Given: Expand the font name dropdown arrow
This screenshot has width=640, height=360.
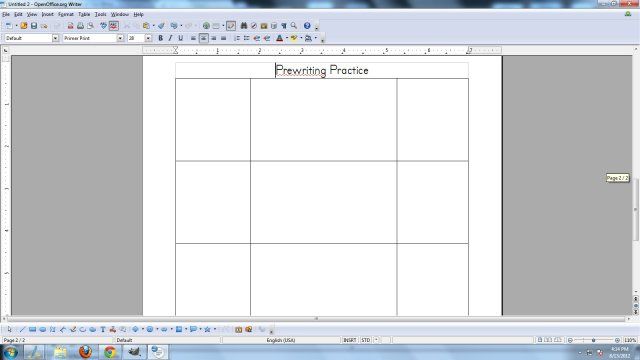Looking at the screenshot, I should [x=120, y=38].
